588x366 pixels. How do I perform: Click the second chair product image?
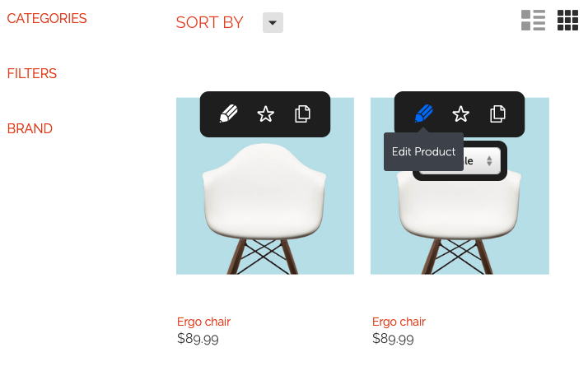pos(460,225)
